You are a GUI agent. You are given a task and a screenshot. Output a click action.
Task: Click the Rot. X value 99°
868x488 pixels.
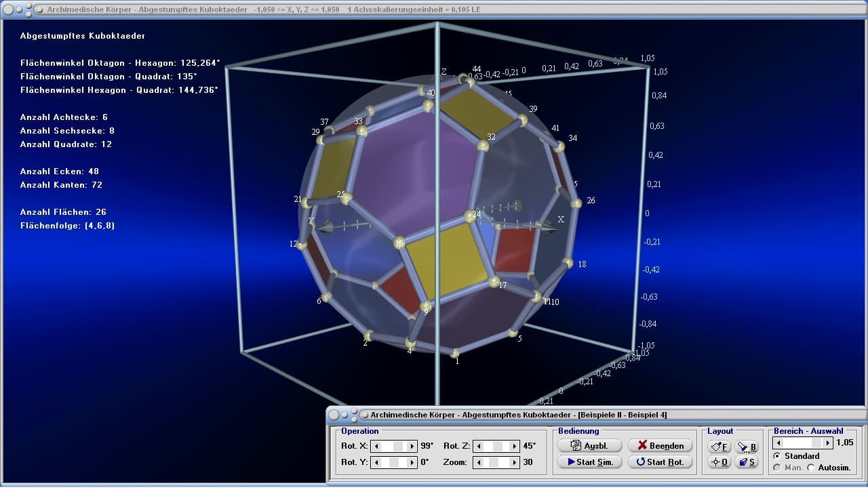(x=427, y=446)
